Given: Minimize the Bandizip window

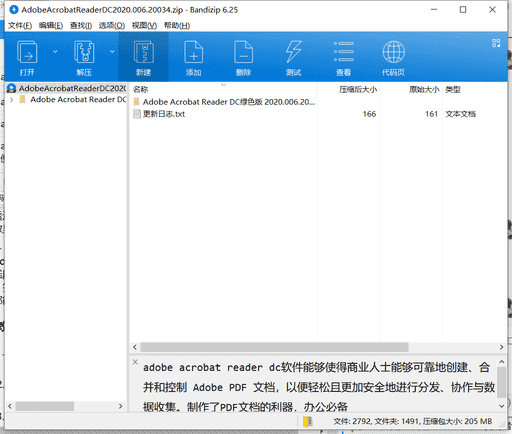Looking at the screenshot, I should click(434, 10).
